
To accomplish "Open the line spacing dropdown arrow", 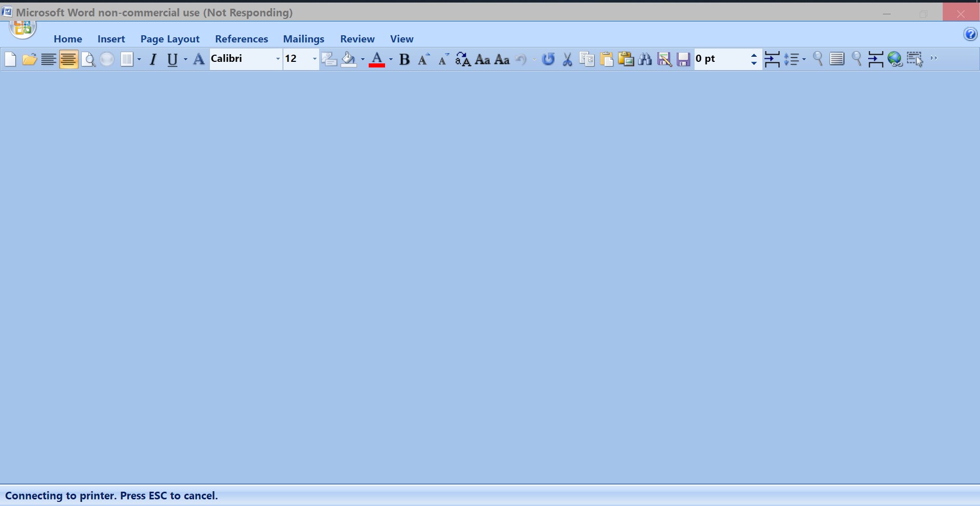I will [x=803, y=59].
